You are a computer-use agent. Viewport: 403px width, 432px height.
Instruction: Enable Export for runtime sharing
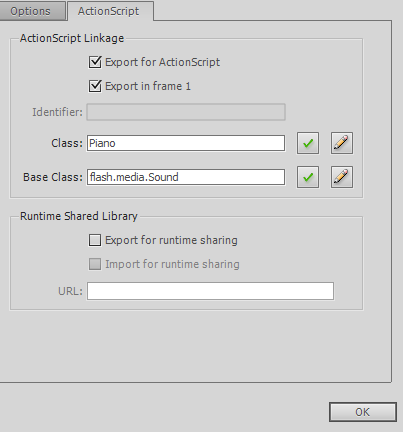[95, 240]
